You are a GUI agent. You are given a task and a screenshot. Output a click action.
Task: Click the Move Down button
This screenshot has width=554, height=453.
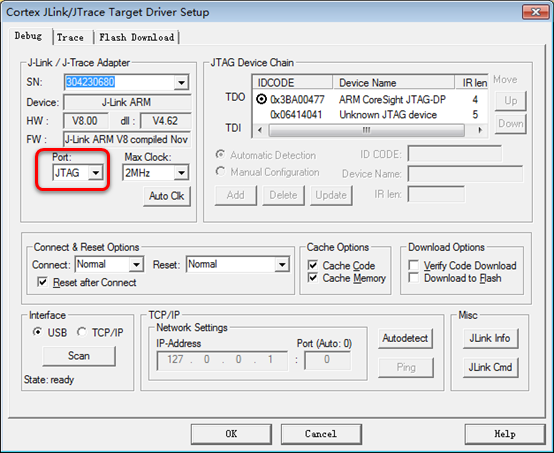[511, 124]
